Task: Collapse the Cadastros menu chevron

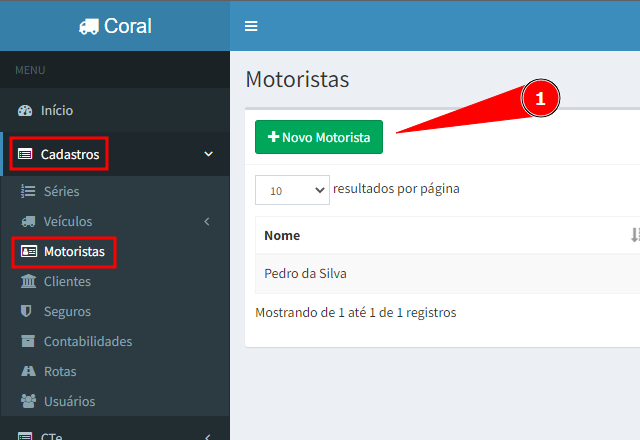Action: pos(208,154)
